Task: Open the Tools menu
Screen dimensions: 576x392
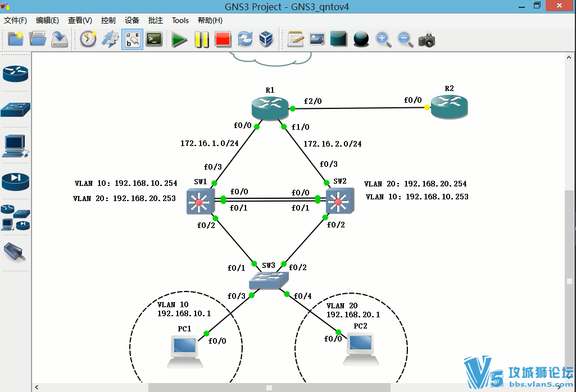Action: [x=180, y=21]
